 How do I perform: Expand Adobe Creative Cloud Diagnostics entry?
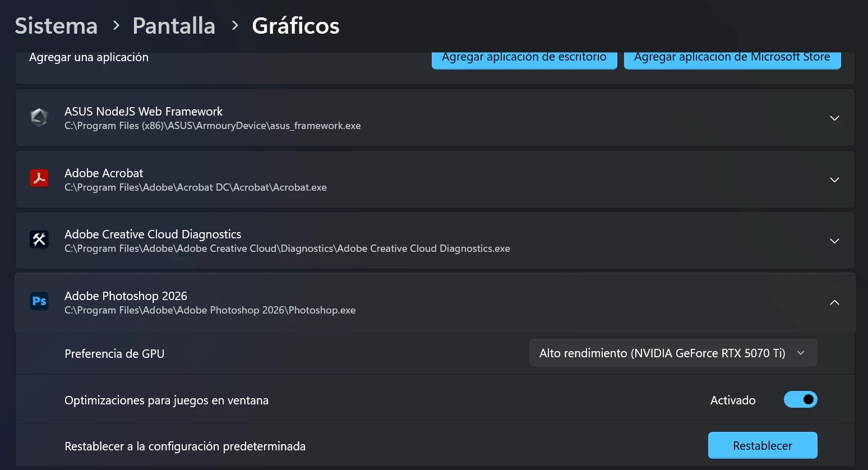[834, 241]
